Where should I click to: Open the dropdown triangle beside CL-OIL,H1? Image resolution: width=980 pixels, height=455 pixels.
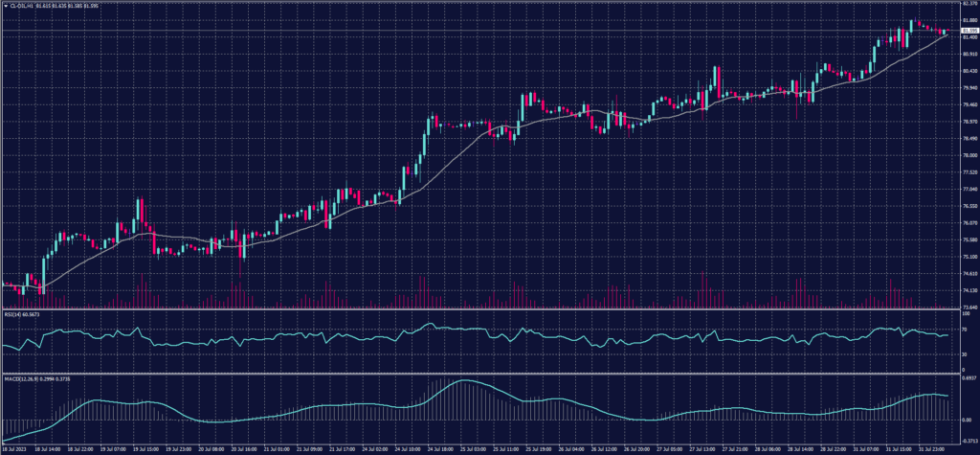(4, 7)
